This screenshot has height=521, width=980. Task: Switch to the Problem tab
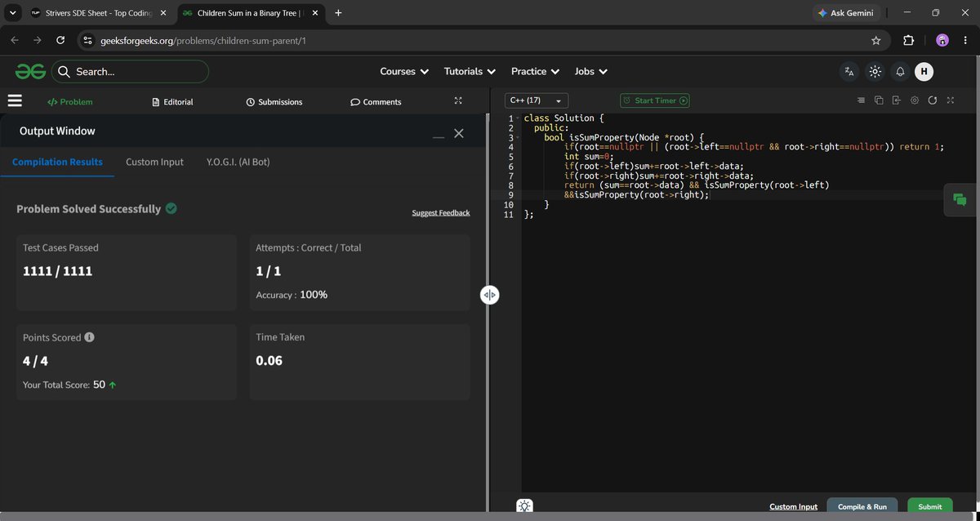70,102
